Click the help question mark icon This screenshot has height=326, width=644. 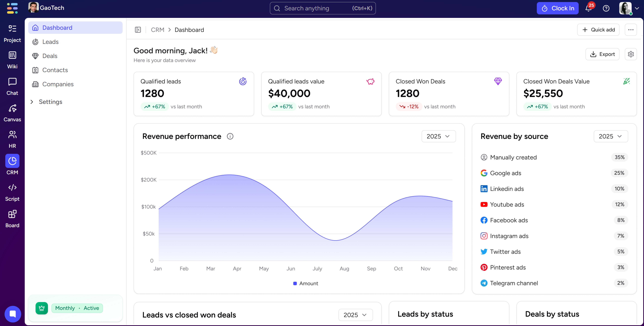click(x=606, y=8)
